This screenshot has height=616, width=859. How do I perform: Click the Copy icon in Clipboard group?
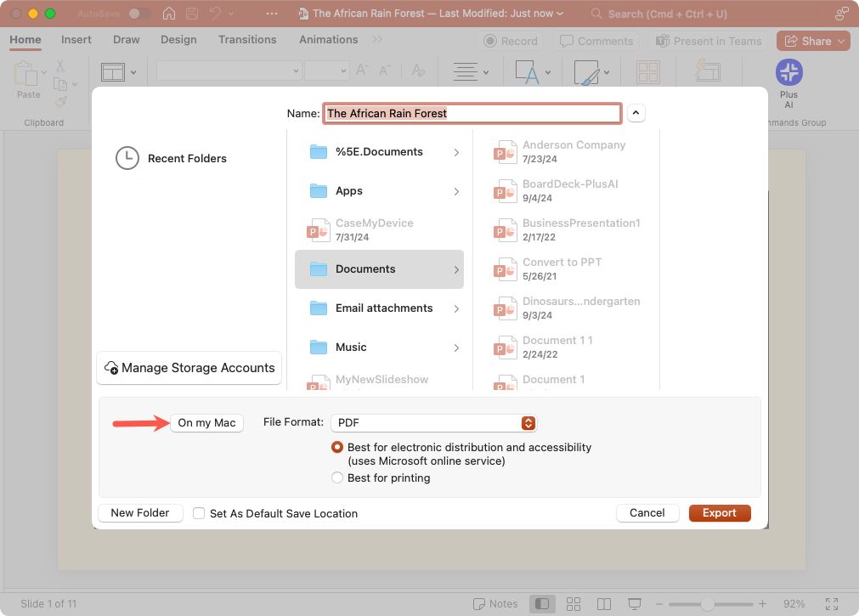[60, 84]
